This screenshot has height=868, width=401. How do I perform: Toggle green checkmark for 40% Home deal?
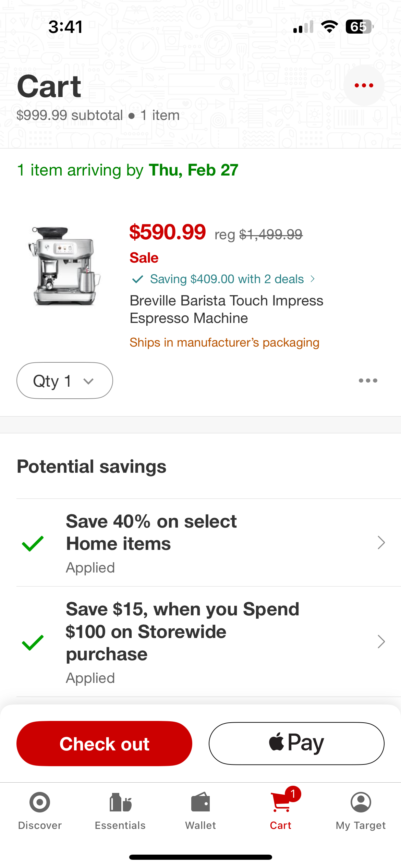click(x=33, y=543)
